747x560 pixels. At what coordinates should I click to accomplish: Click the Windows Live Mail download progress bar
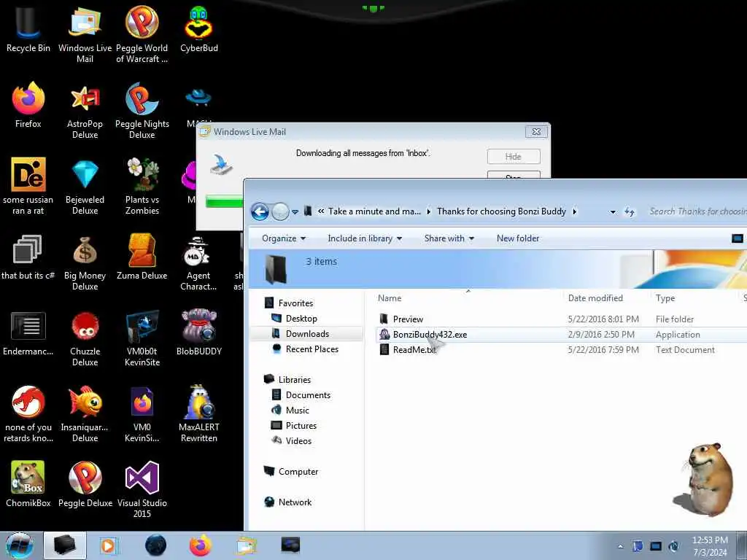click(x=225, y=202)
